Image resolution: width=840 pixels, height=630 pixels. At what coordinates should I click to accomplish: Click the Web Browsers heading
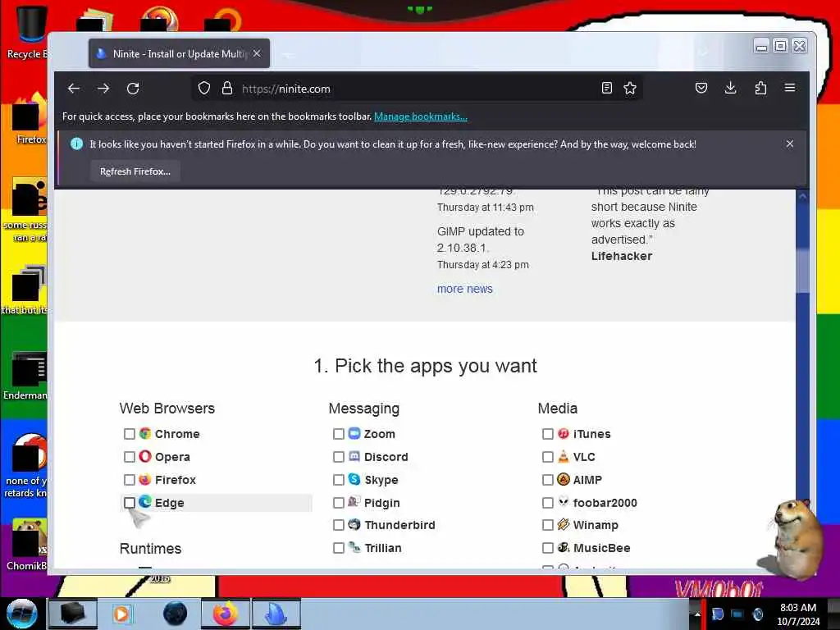tap(167, 409)
